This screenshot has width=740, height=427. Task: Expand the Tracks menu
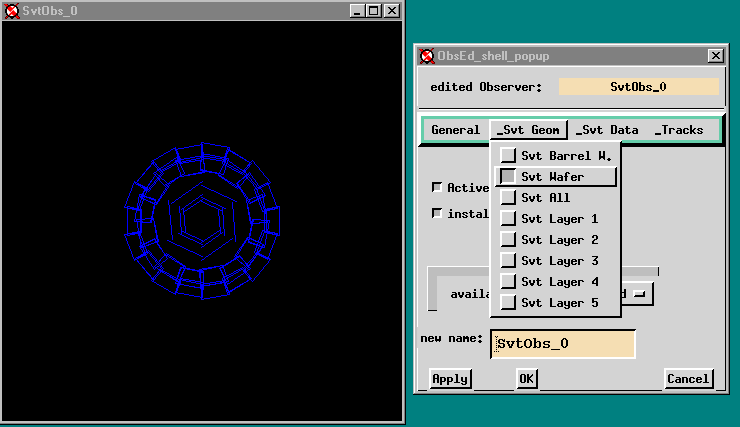679,130
